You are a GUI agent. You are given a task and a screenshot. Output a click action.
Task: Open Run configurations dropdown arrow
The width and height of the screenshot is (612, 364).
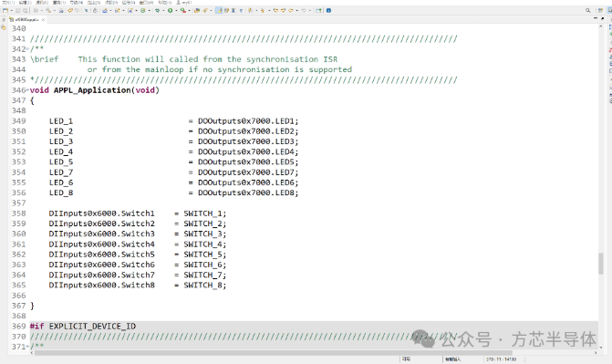pyautogui.click(x=176, y=11)
